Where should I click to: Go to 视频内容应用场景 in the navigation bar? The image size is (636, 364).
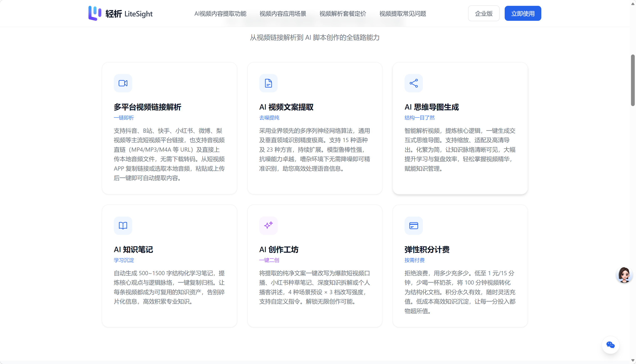pos(283,14)
